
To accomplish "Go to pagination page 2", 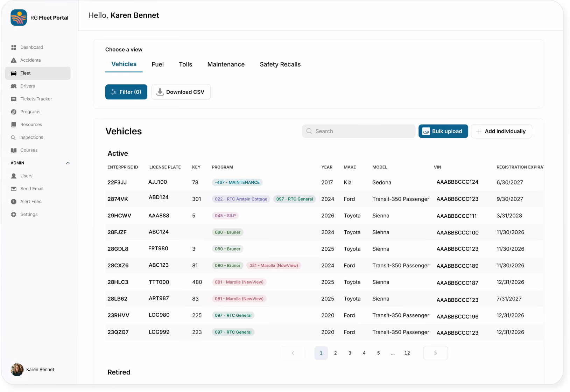I will [x=336, y=353].
